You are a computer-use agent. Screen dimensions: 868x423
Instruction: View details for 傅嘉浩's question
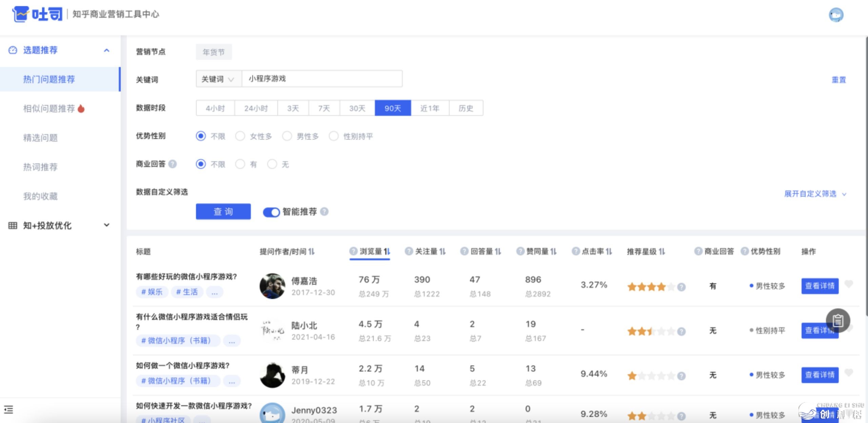(820, 286)
